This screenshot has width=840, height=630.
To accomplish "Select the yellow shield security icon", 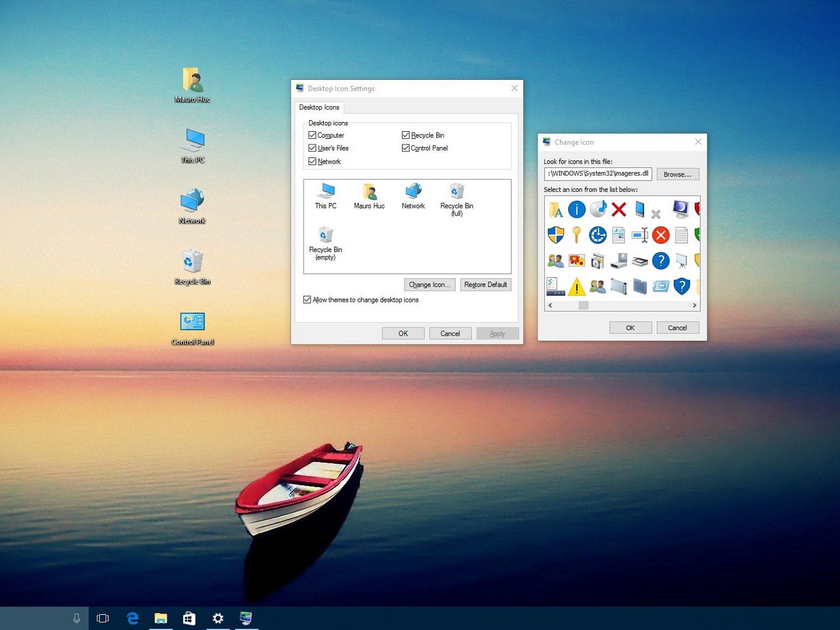I will pos(556,235).
